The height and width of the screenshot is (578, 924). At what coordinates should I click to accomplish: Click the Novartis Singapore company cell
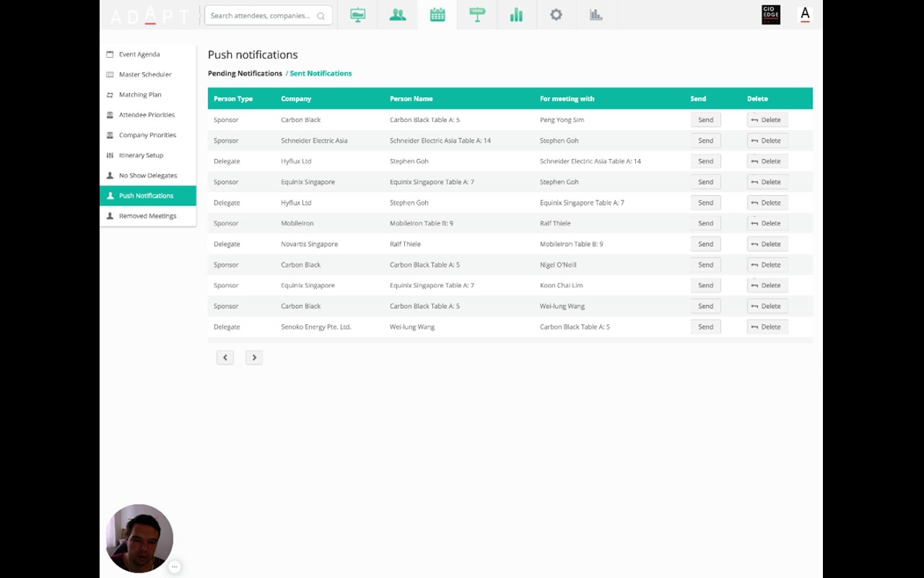[x=309, y=244]
